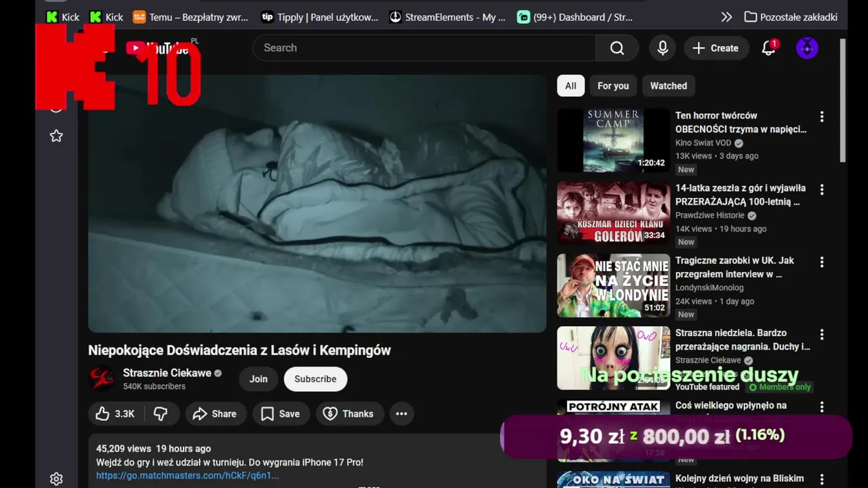
Task: Open the settings gear in sidebar
Action: point(56,479)
